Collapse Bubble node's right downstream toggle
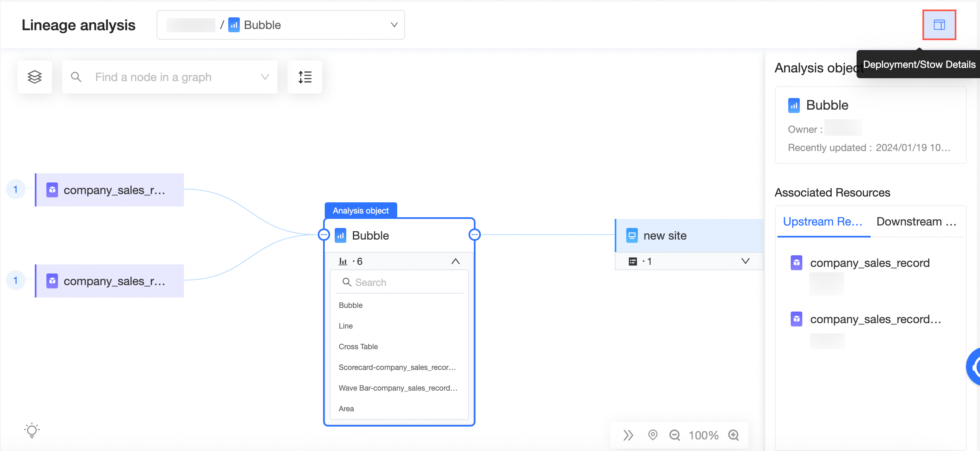Image resolution: width=980 pixels, height=451 pixels. point(475,235)
